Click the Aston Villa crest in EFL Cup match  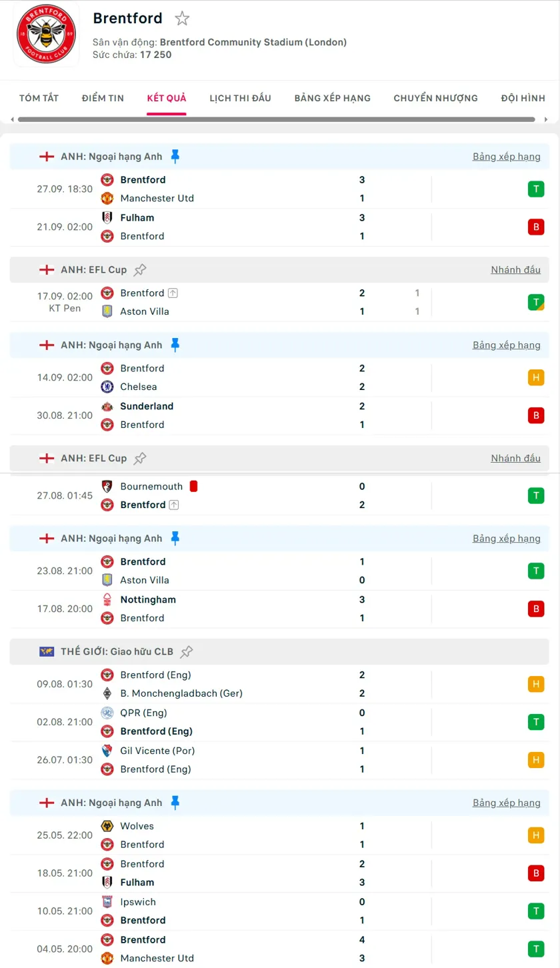click(107, 311)
